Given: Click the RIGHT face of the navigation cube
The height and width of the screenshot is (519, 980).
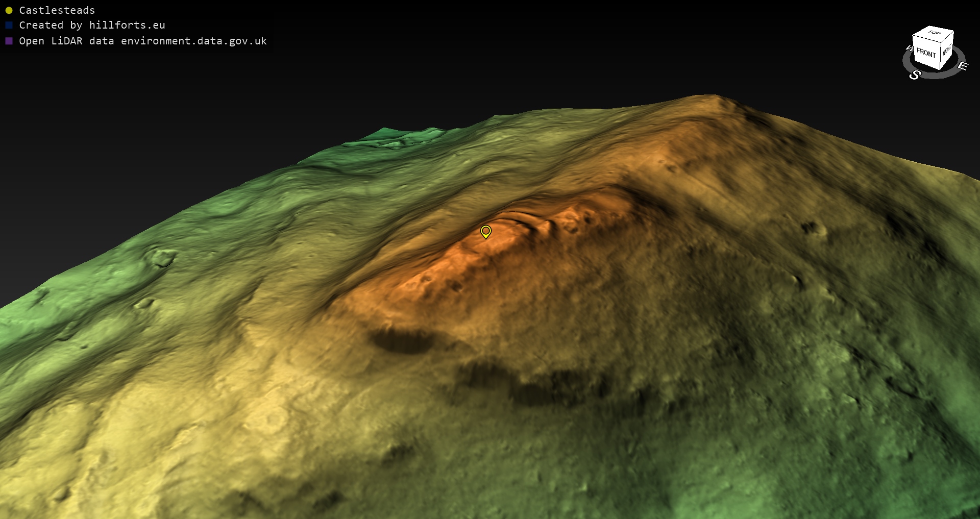Looking at the screenshot, I should (947, 51).
